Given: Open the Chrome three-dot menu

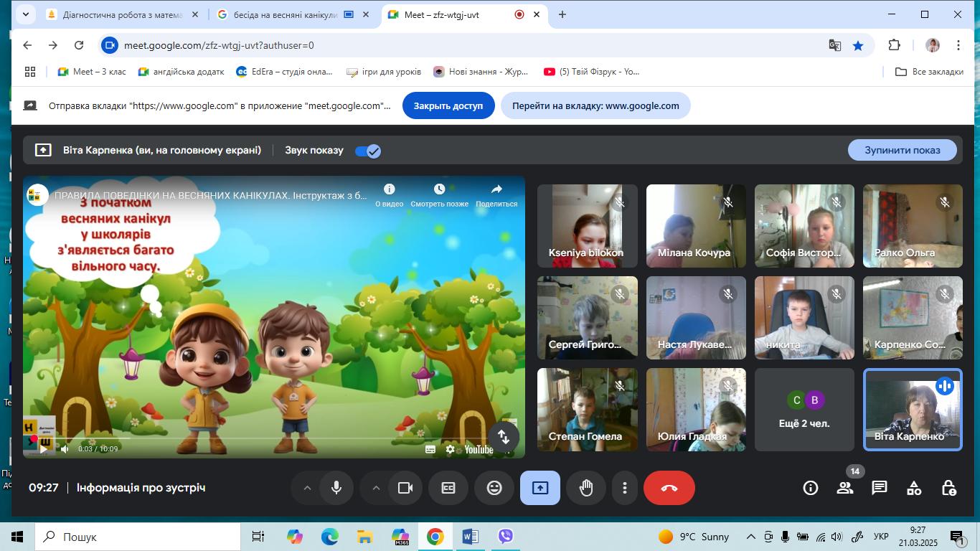Looking at the screenshot, I should [x=958, y=45].
